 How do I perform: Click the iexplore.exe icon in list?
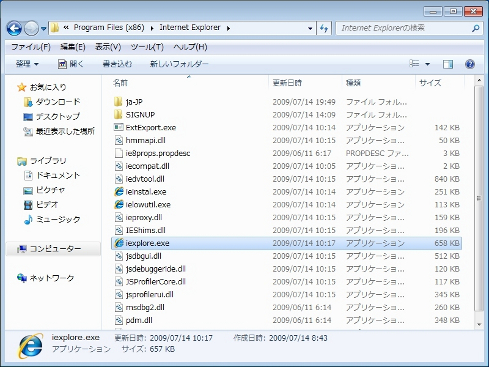click(119, 243)
